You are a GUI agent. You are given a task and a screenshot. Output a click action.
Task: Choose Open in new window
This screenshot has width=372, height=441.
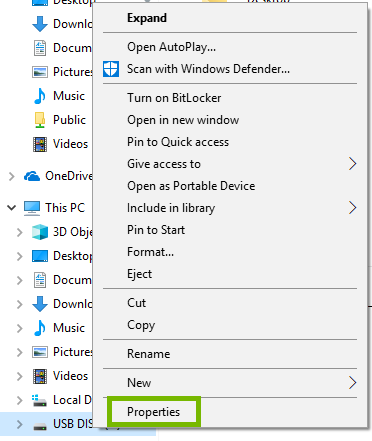tap(230, 120)
